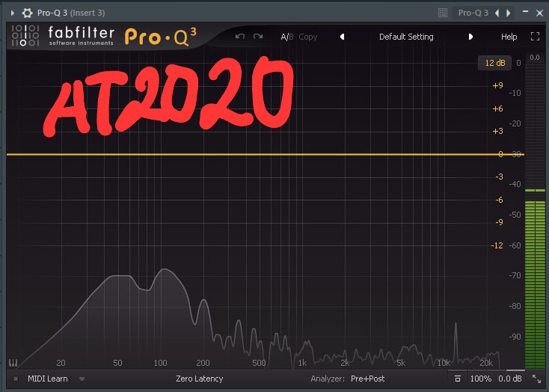549x392 pixels.
Task: Click the 0.0 dB output gain control
Action: [x=510, y=379]
